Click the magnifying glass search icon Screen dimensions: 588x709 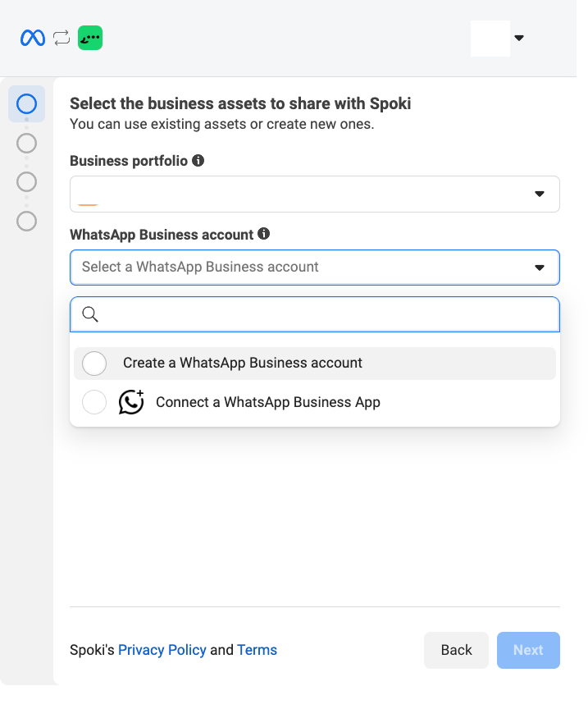(x=91, y=314)
